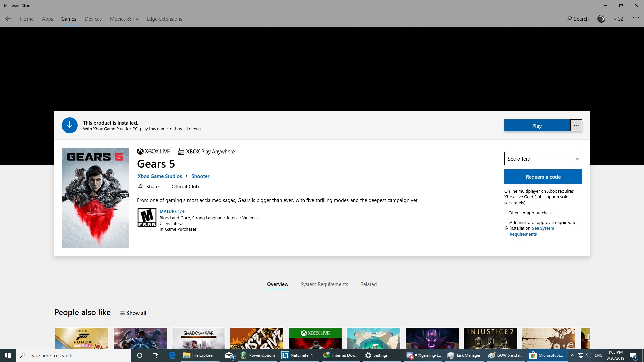Click ENG language indicator

[598, 355]
